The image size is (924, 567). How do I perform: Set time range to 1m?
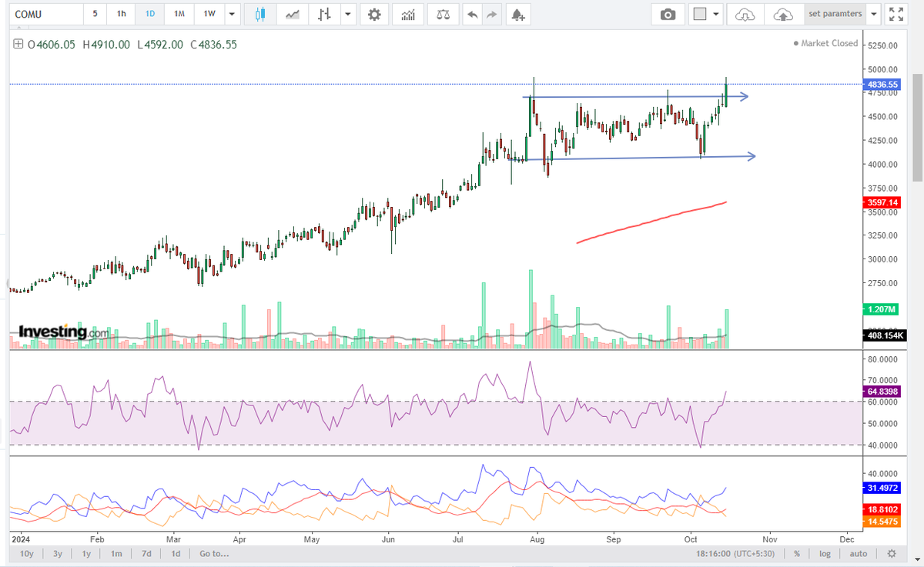pyautogui.click(x=116, y=554)
